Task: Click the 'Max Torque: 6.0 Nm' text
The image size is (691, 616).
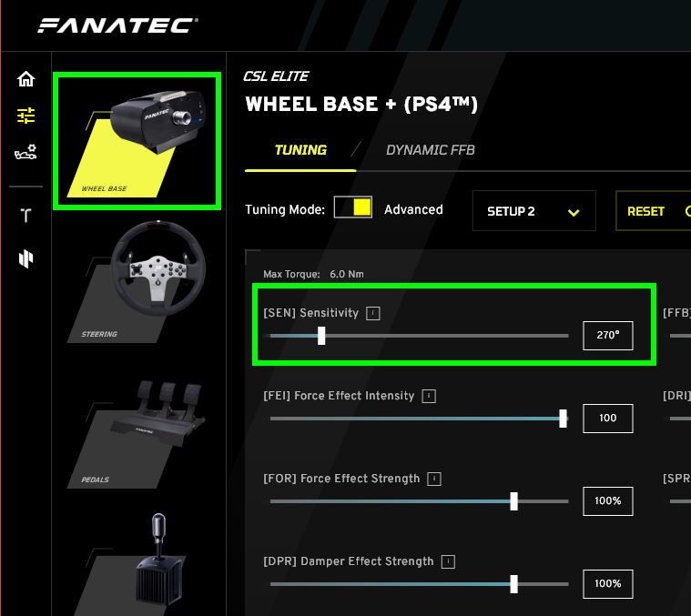Action: pyautogui.click(x=313, y=274)
